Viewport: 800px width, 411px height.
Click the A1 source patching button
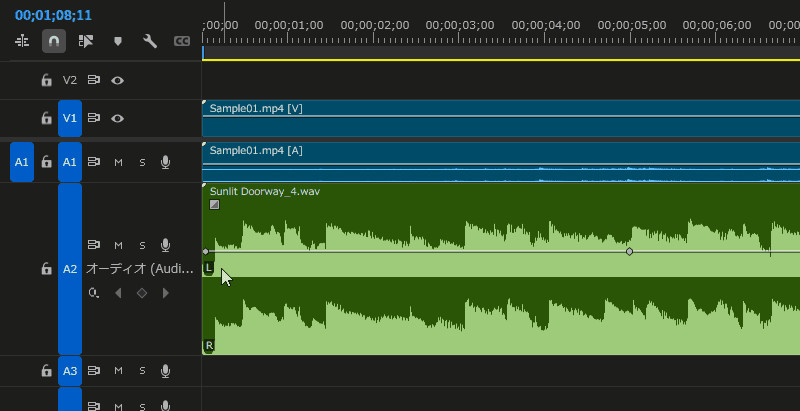[22, 162]
